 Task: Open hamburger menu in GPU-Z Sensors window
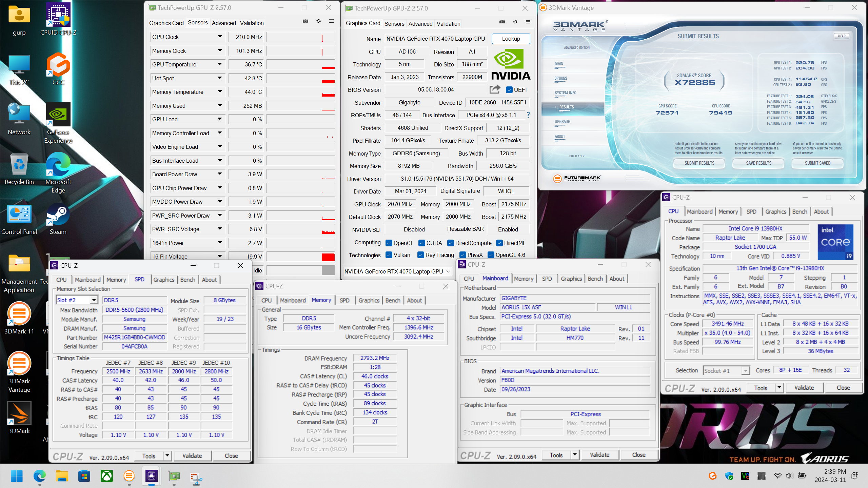331,21
